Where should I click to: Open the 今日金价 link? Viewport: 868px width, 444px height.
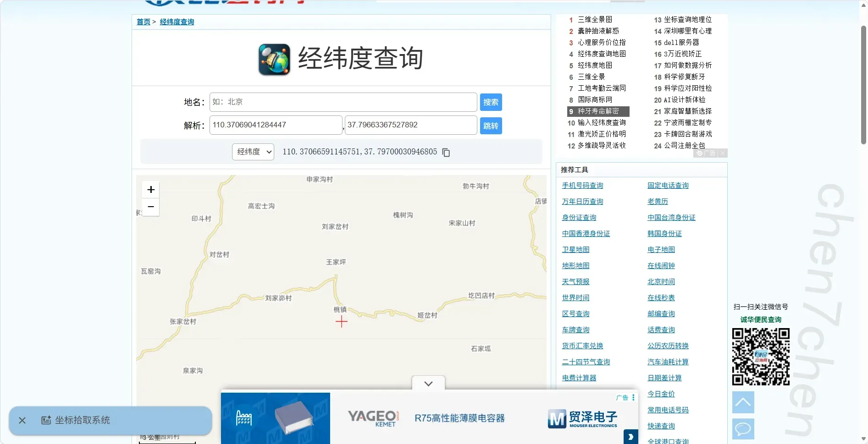pyautogui.click(x=661, y=394)
